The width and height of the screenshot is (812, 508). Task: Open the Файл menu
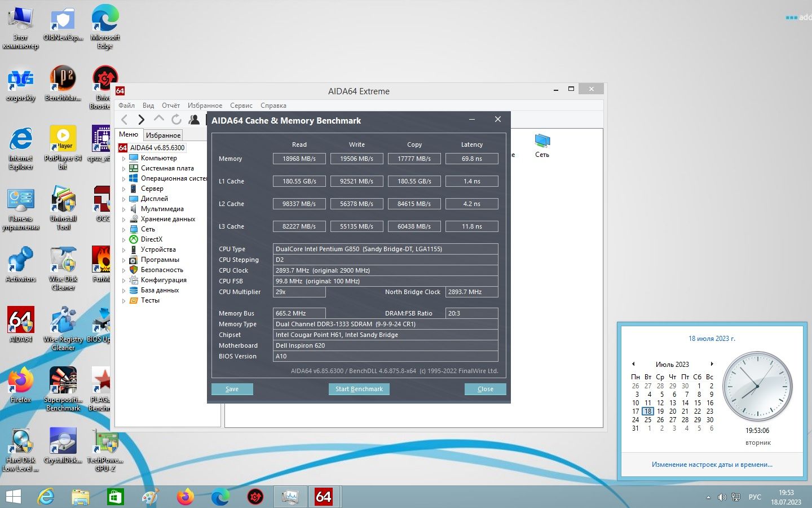point(126,106)
